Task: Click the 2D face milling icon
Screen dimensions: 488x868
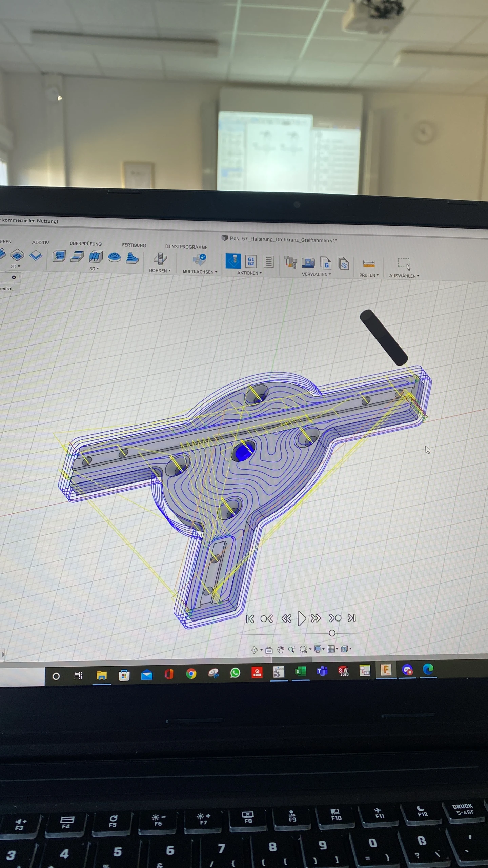Action: (36, 255)
